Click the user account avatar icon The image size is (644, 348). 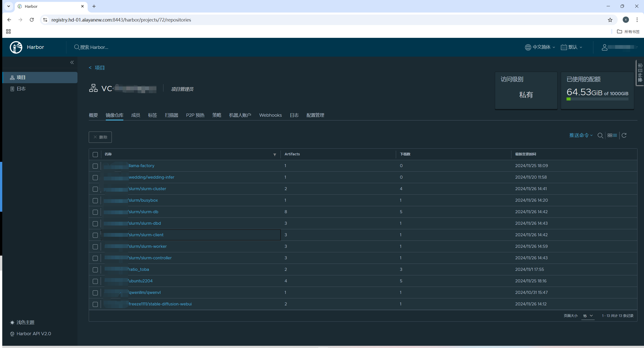pos(604,47)
